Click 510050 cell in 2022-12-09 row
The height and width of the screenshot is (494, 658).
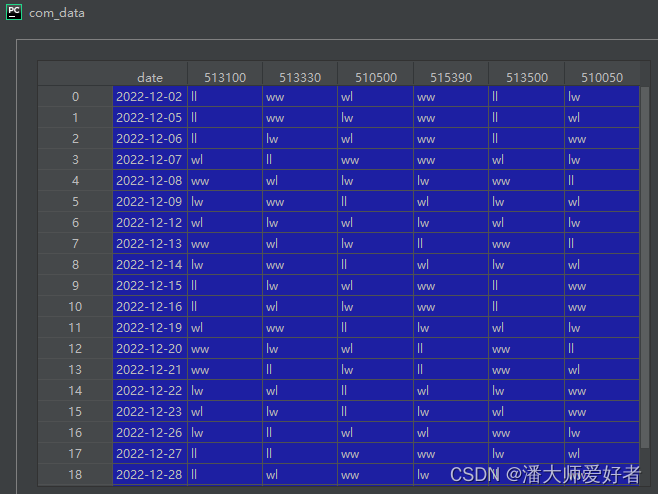point(602,201)
